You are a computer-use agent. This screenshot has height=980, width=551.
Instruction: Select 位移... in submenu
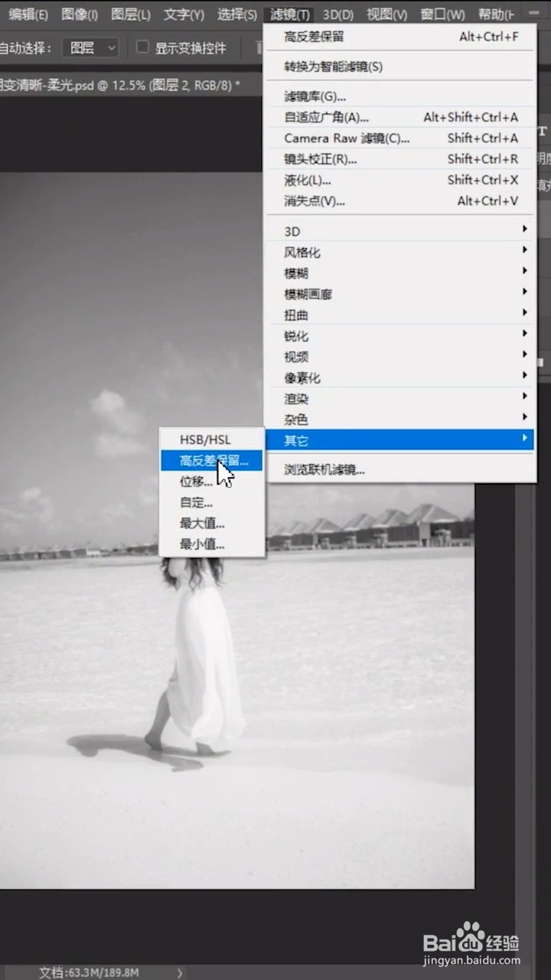tap(212, 482)
